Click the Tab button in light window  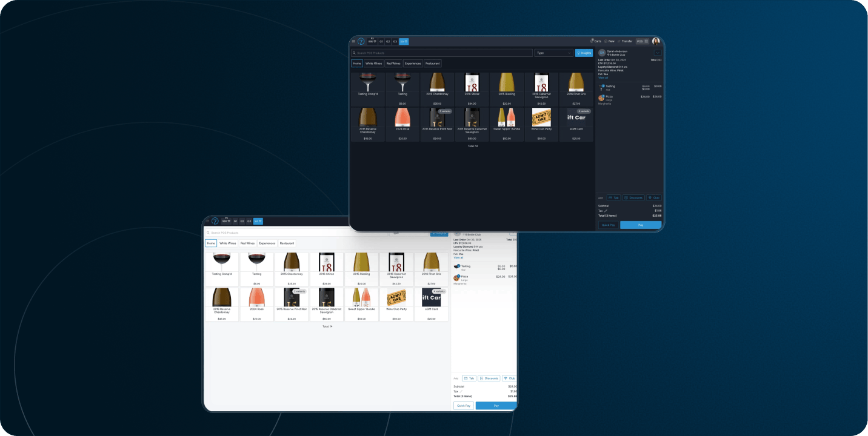469,378
